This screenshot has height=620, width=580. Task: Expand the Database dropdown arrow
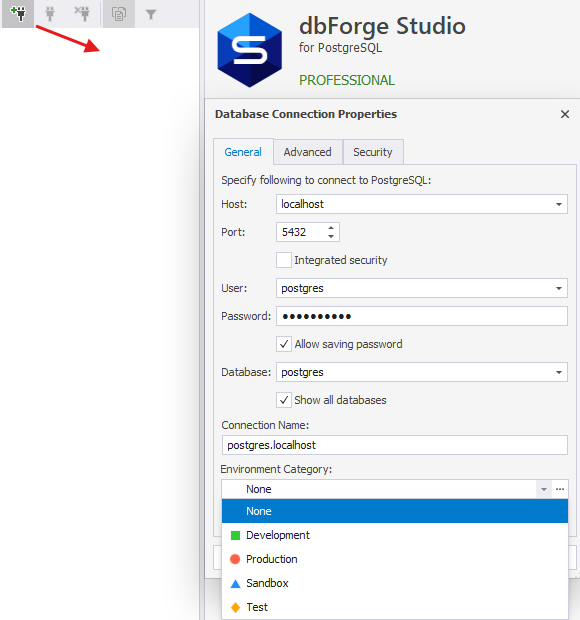[x=559, y=372]
